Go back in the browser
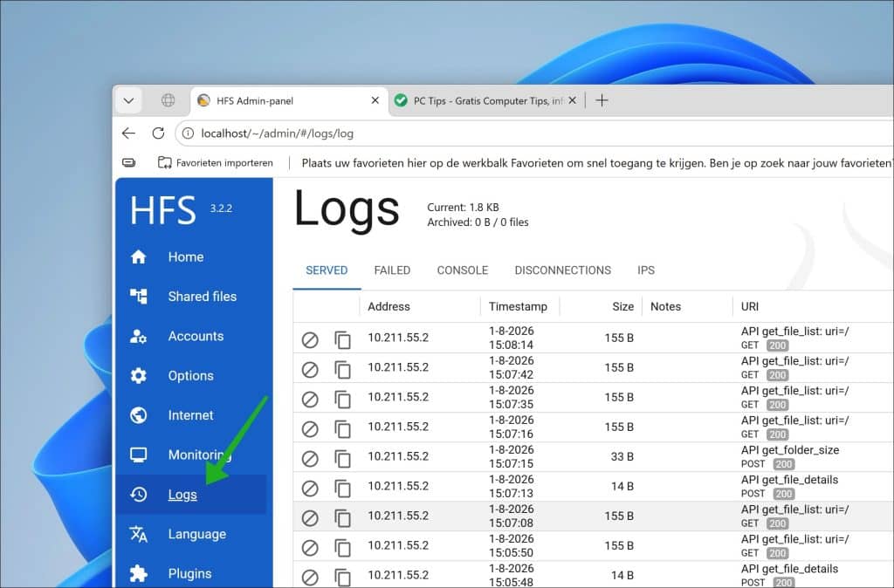Viewport: 894px width, 588px height. tap(129, 133)
